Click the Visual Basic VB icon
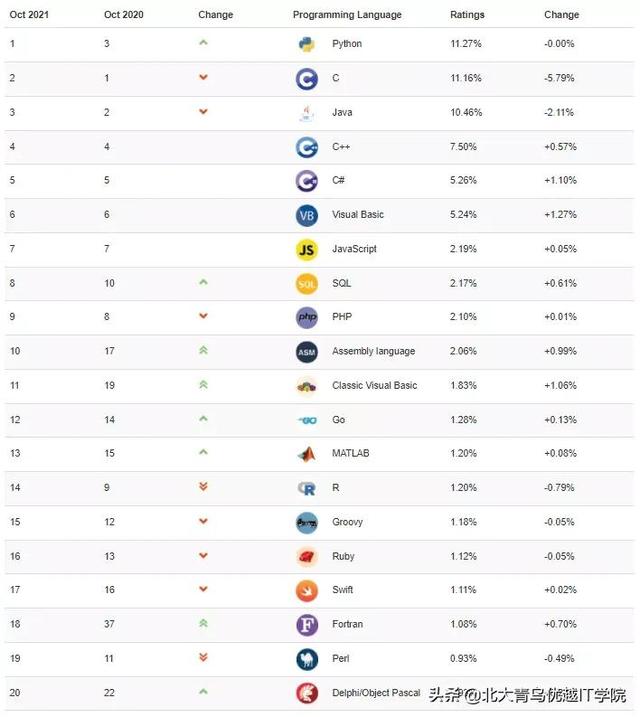 pyautogui.click(x=307, y=215)
